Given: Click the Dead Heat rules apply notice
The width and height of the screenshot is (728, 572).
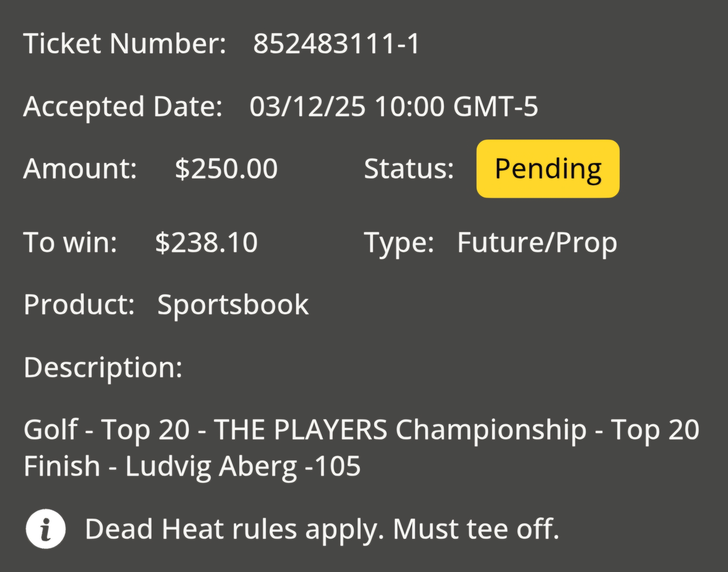Looking at the screenshot, I should coord(322,530).
